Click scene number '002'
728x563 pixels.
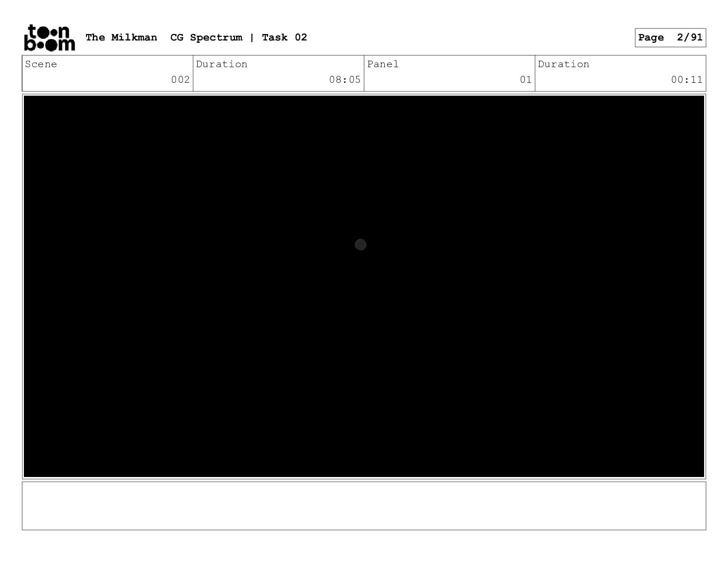tap(181, 80)
